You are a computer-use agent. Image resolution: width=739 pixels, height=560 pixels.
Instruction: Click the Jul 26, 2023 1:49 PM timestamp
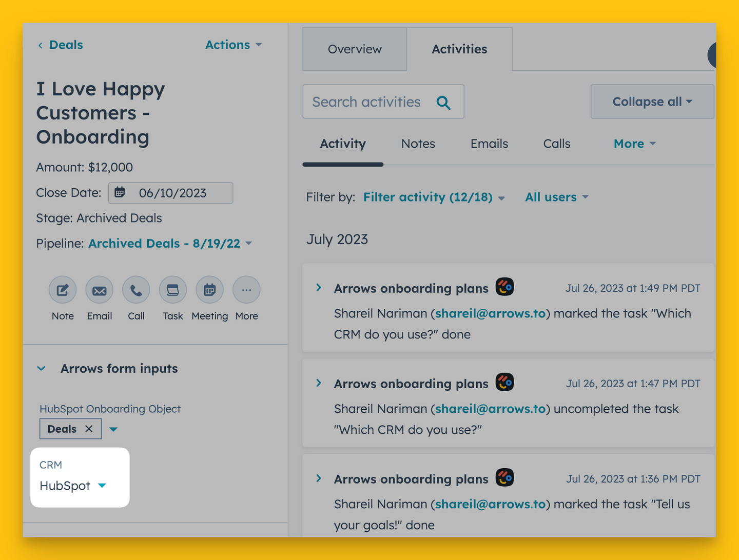tap(633, 288)
